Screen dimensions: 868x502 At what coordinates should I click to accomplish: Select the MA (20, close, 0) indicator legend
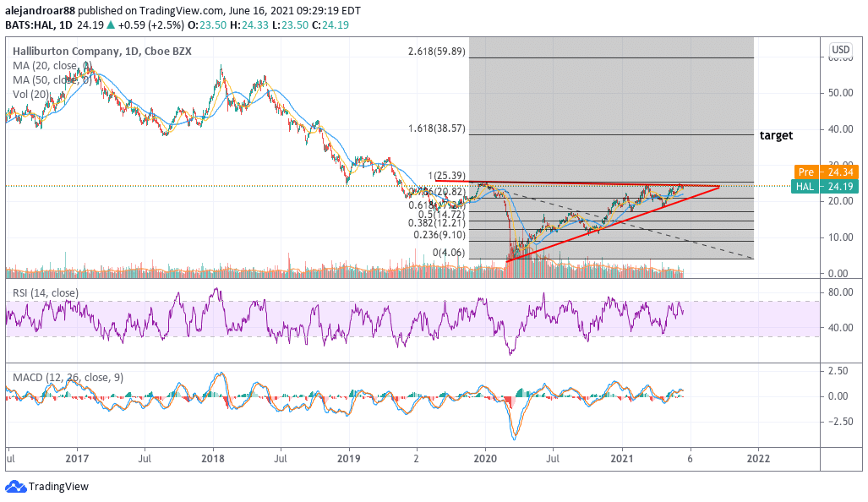pos(52,66)
